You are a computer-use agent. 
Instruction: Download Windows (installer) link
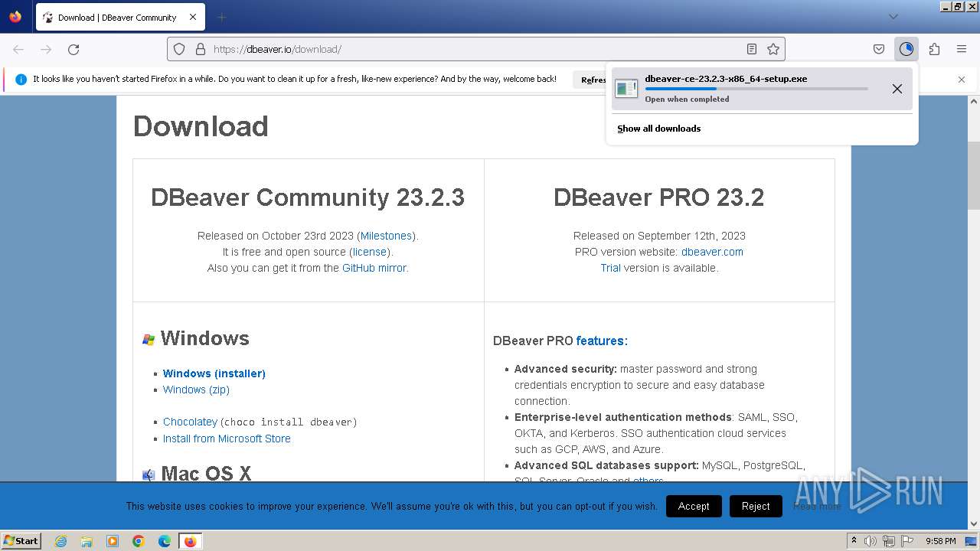214,373
